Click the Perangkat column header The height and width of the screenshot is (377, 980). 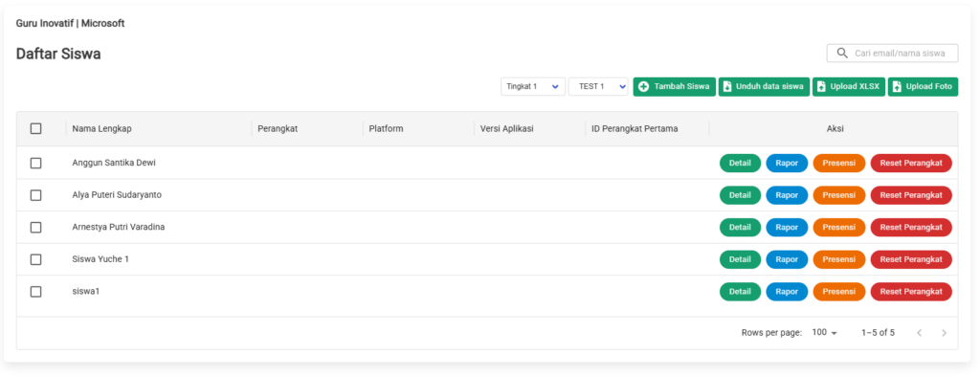tap(278, 129)
